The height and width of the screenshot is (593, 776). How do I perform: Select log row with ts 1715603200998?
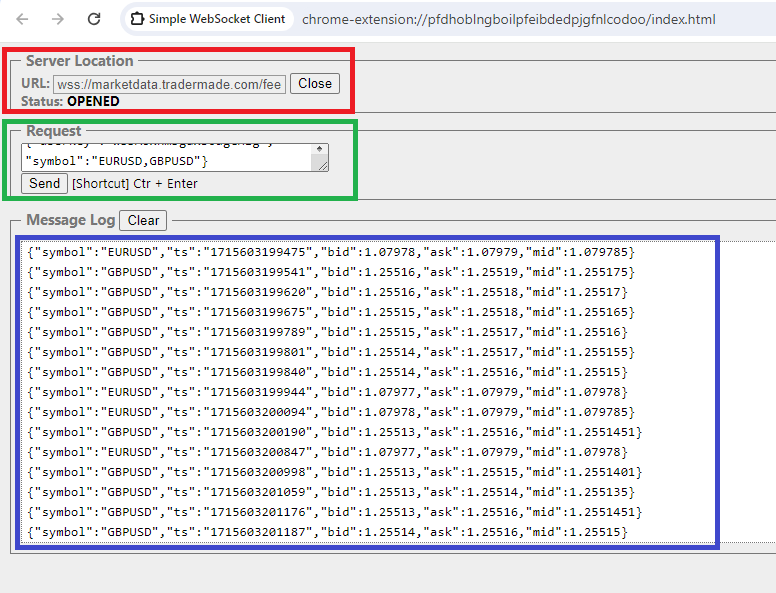[335, 472]
